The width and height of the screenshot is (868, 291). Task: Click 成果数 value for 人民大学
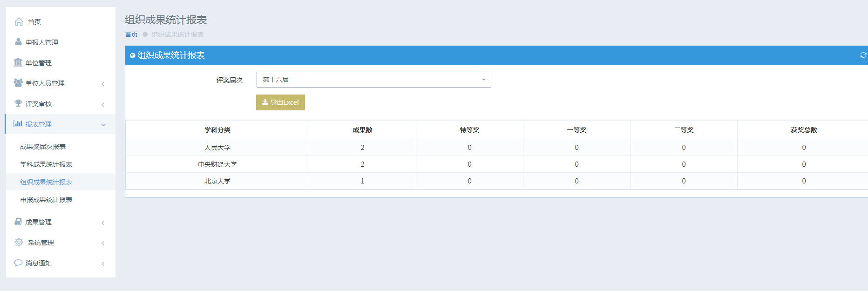click(362, 148)
